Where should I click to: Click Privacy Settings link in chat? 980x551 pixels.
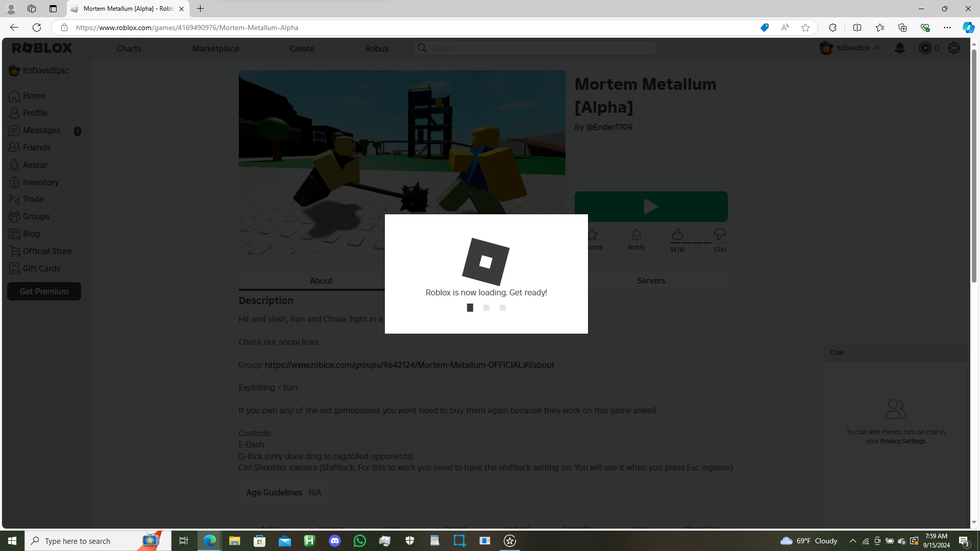(902, 441)
